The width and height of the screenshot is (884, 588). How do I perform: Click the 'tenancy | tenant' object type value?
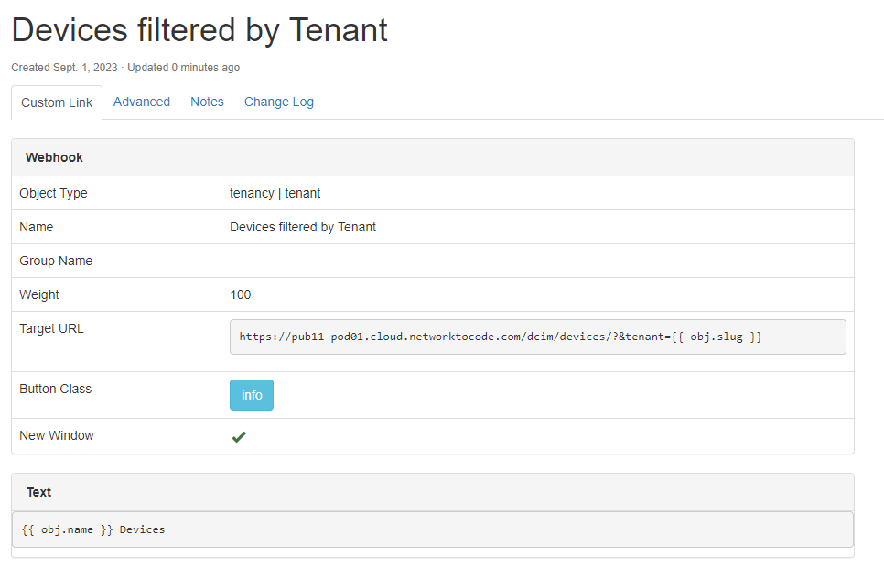click(x=275, y=193)
